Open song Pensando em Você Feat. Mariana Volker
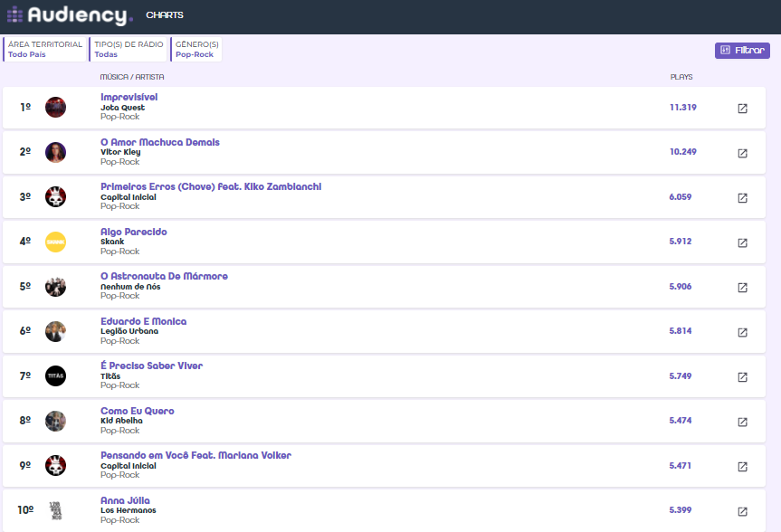Viewport: 781px width, 532px height. (x=195, y=455)
